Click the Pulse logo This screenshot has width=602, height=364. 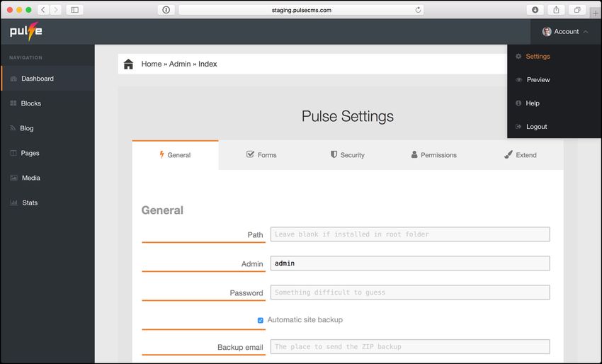pos(25,31)
